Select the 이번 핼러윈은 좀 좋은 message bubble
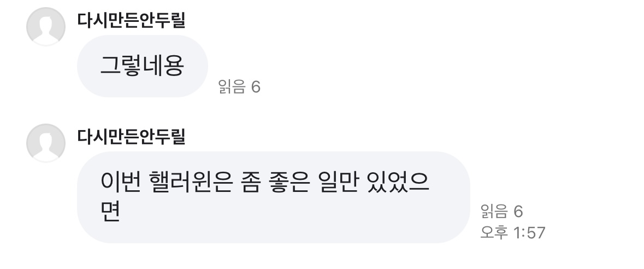The width and height of the screenshot is (644, 269). (274, 197)
